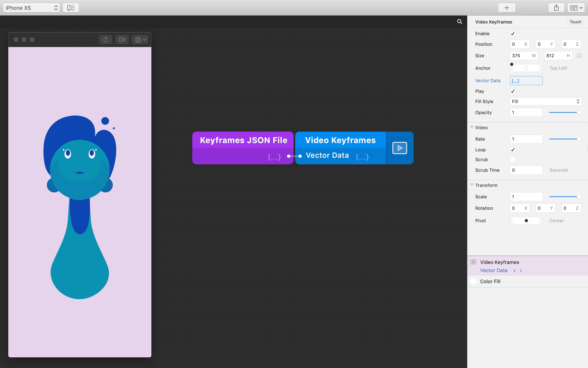Enable the Scrub checkbox
Image resolution: width=588 pixels, height=368 pixels.
(x=513, y=159)
